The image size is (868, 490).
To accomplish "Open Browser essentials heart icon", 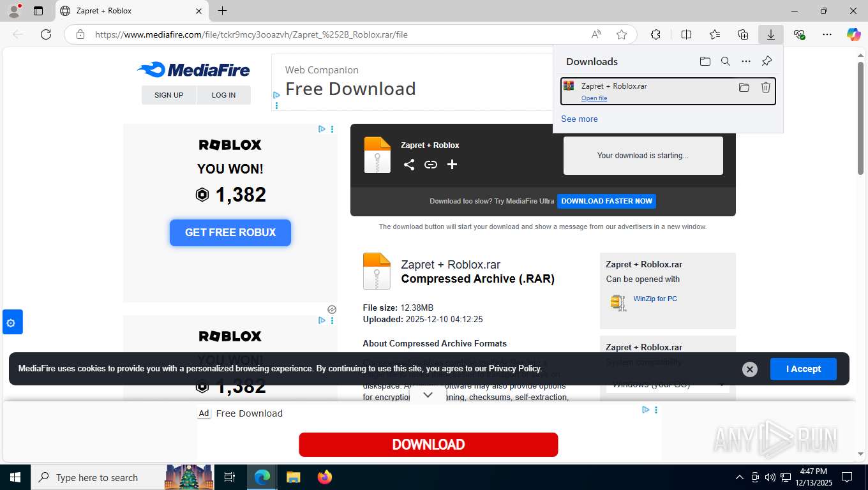I will pyautogui.click(x=799, y=34).
